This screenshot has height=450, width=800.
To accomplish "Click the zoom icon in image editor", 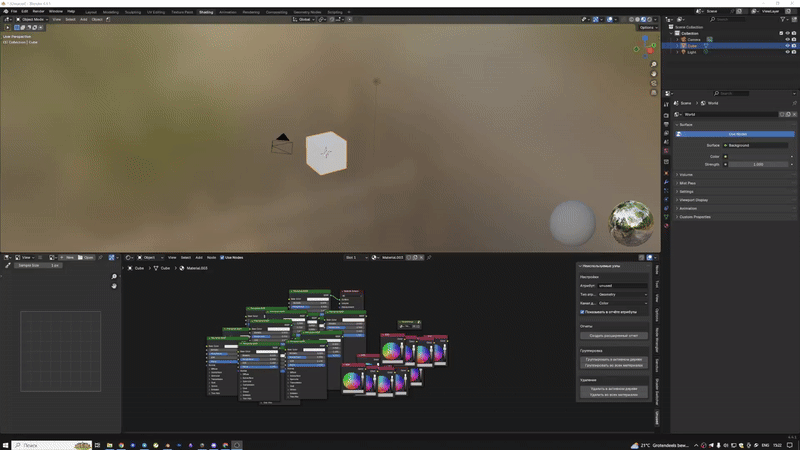I will [x=114, y=277].
